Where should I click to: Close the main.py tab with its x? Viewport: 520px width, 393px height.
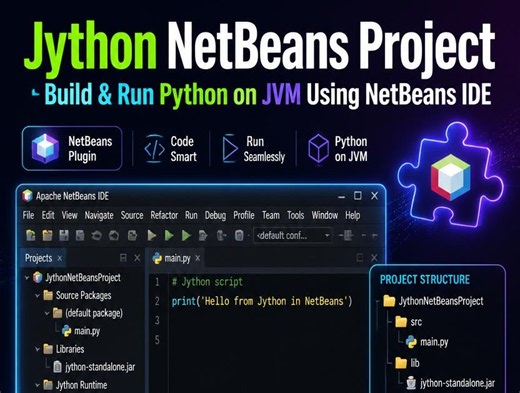[x=198, y=258]
